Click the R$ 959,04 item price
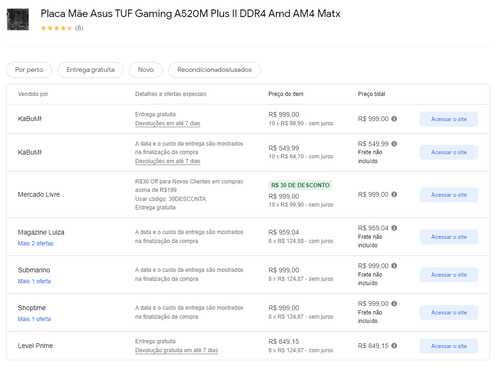 click(x=284, y=232)
